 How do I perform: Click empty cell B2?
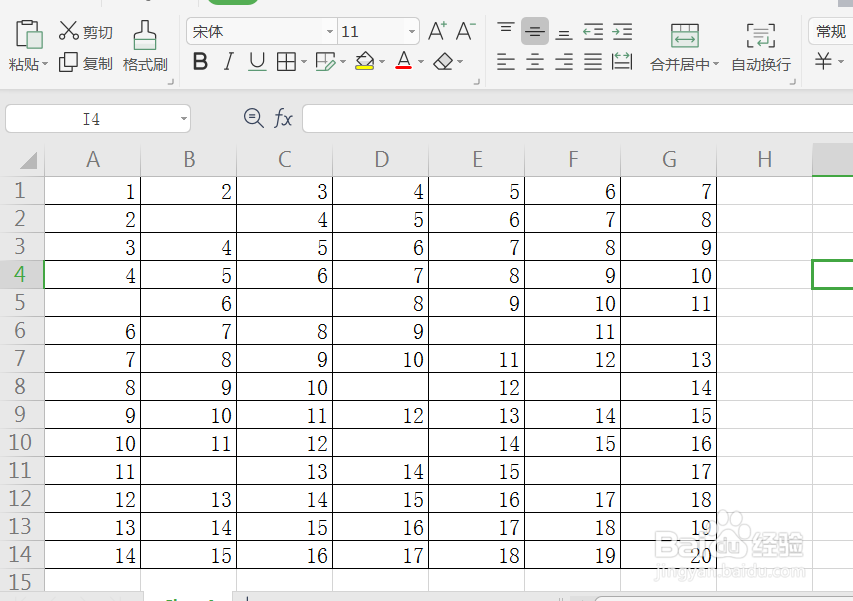(189, 219)
